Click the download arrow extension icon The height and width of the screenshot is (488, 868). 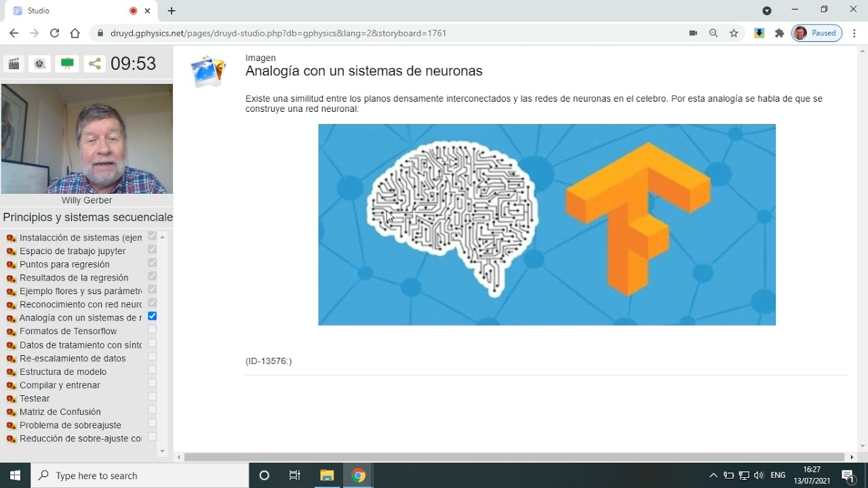tap(759, 33)
